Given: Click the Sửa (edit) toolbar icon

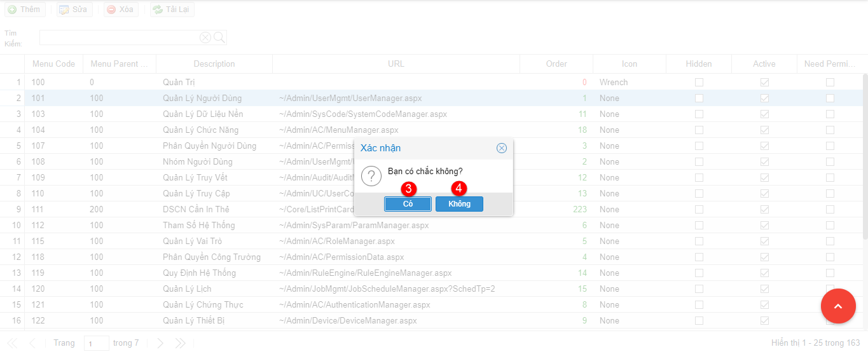Looking at the screenshot, I should 64,10.
